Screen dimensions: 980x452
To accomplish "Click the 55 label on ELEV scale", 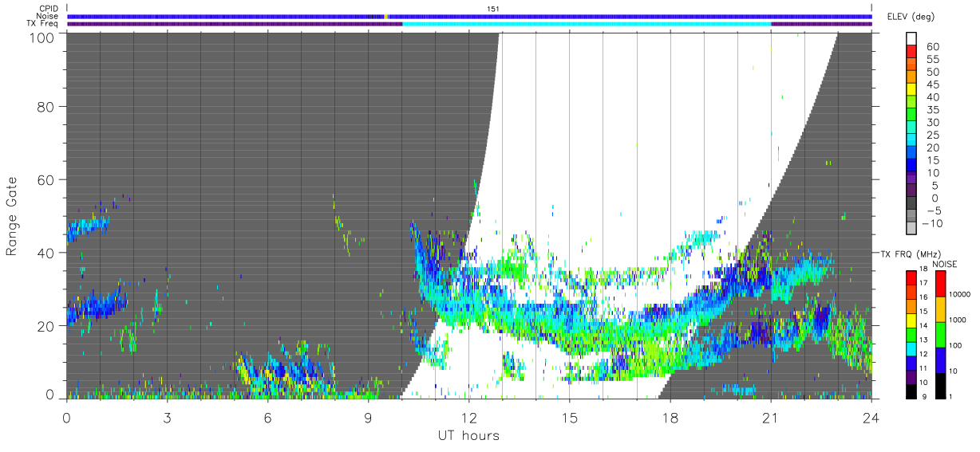I will coord(932,60).
